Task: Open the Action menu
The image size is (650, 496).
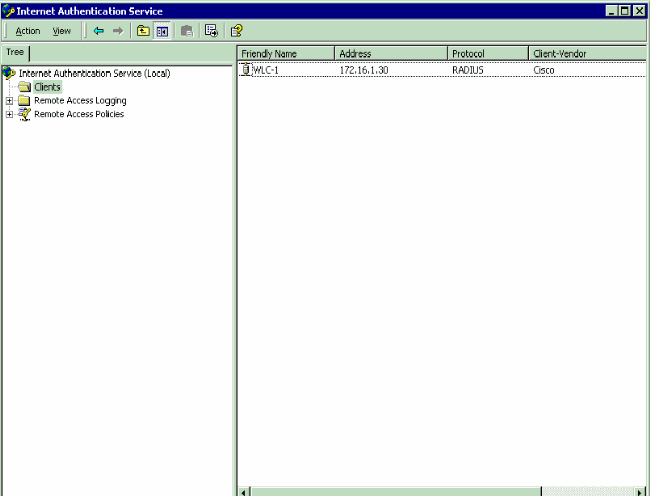Action: 28,31
